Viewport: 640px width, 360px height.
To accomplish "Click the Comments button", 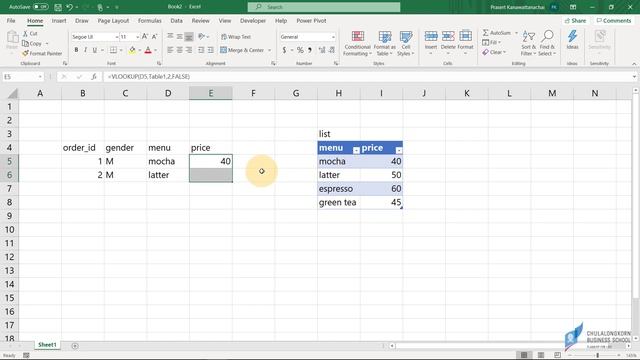I will click(x=613, y=20).
